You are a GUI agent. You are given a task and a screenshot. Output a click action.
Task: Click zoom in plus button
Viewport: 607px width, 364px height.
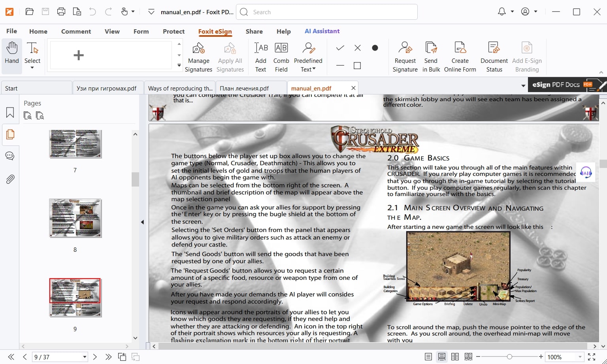click(541, 357)
